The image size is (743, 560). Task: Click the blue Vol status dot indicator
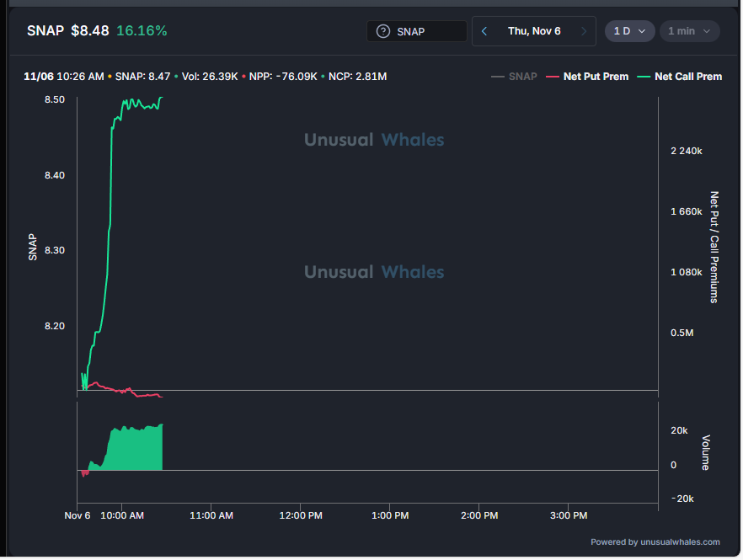coord(177,76)
